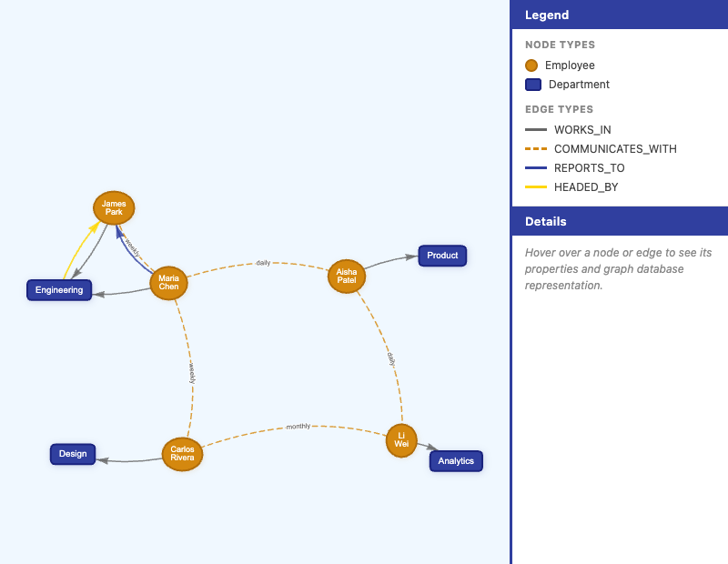This screenshot has width=728, height=564.
Task: Click the Analytics department node
Action: coord(456,461)
